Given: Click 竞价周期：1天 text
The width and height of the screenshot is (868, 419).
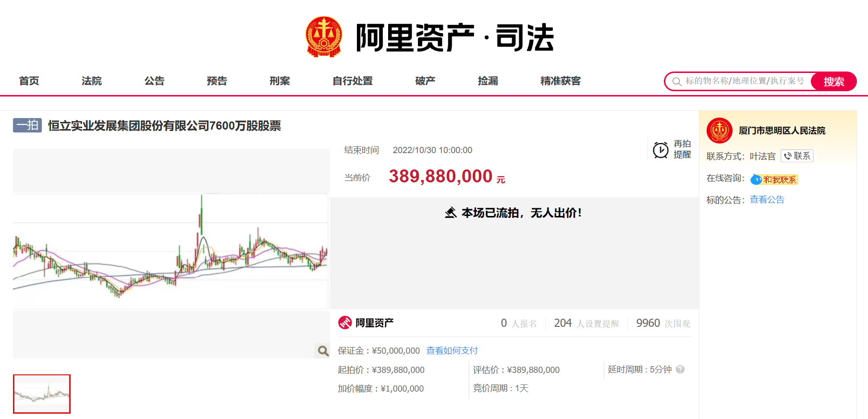Looking at the screenshot, I should coord(501,388).
